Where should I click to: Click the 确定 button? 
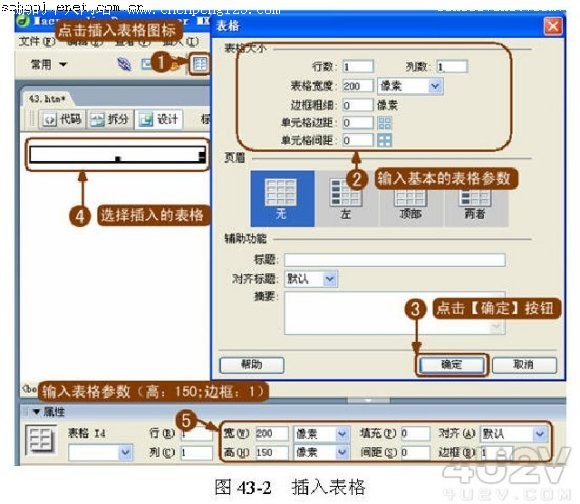[452, 365]
